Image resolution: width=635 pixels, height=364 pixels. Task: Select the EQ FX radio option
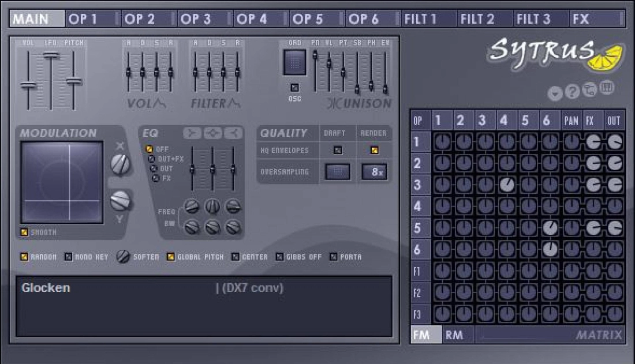(155, 178)
